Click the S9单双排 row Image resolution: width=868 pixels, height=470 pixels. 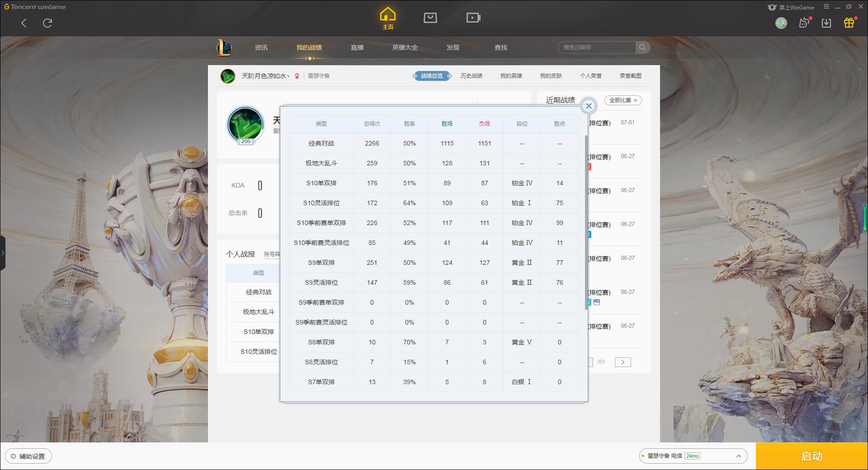(434, 263)
